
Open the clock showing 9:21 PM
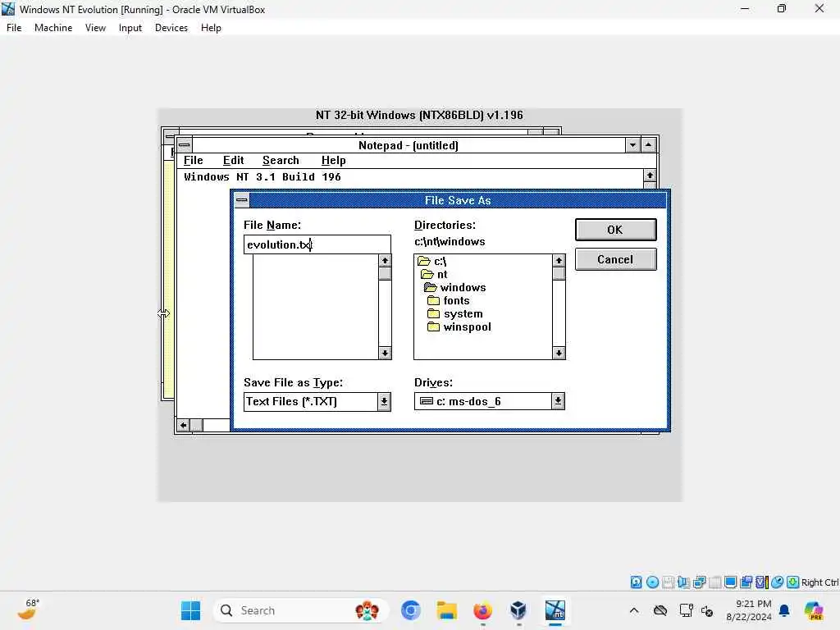[749, 610]
